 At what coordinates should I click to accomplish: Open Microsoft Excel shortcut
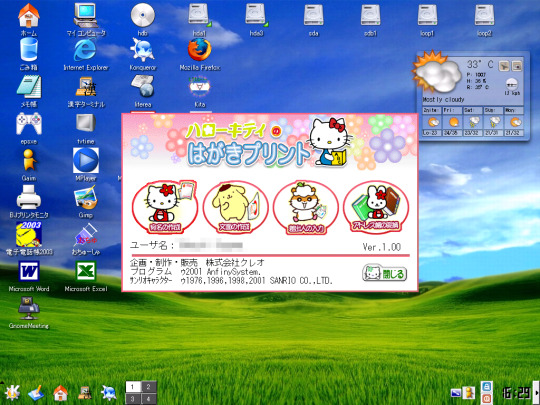click(x=86, y=276)
